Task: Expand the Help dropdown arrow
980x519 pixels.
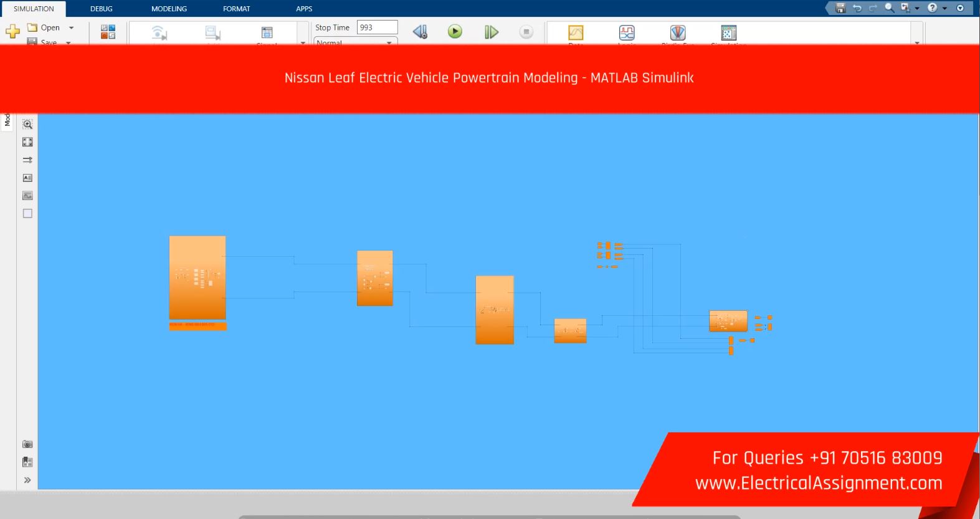Action: 944,9
